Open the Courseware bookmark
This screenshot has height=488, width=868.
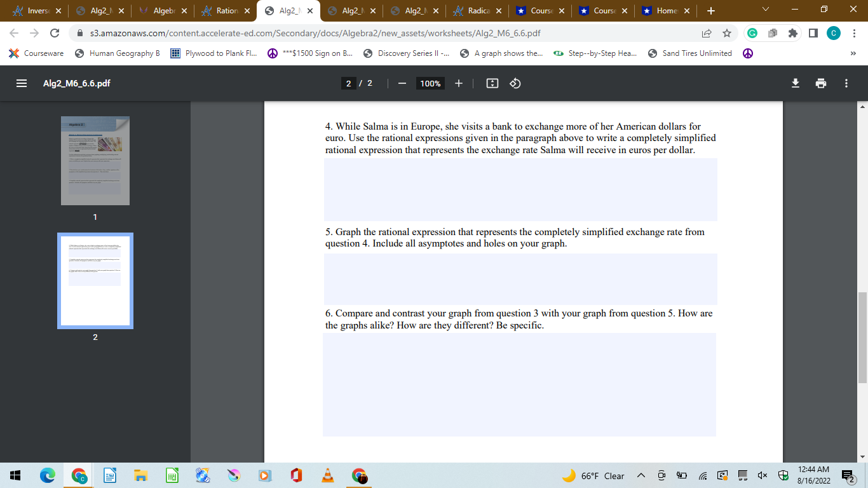point(36,53)
